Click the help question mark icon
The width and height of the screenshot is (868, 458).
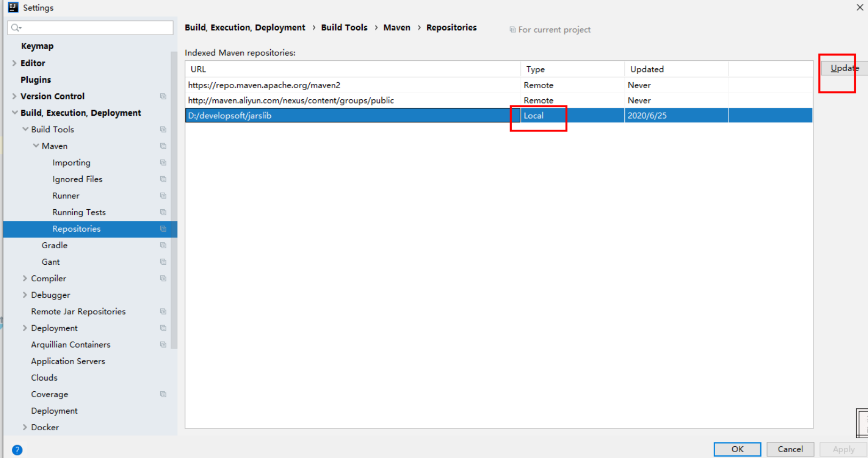coord(17,450)
